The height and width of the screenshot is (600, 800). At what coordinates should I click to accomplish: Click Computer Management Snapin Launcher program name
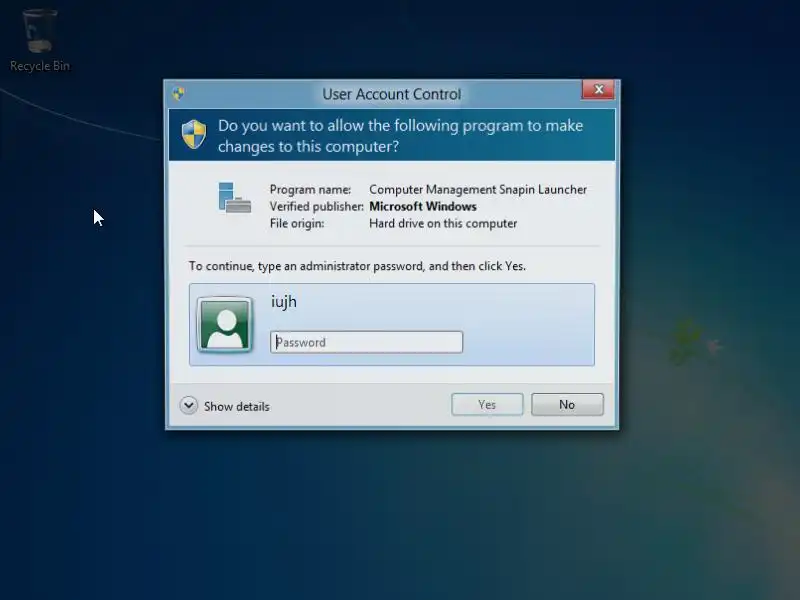click(478, 190)
